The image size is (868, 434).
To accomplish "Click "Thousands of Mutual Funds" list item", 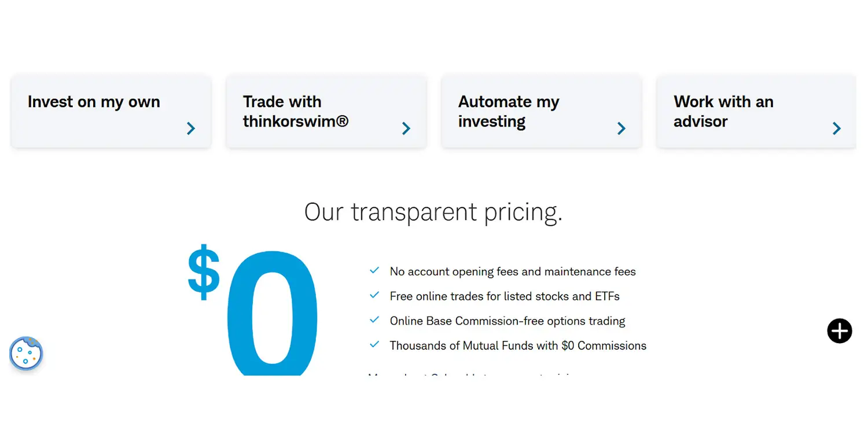I will point(518,344).
